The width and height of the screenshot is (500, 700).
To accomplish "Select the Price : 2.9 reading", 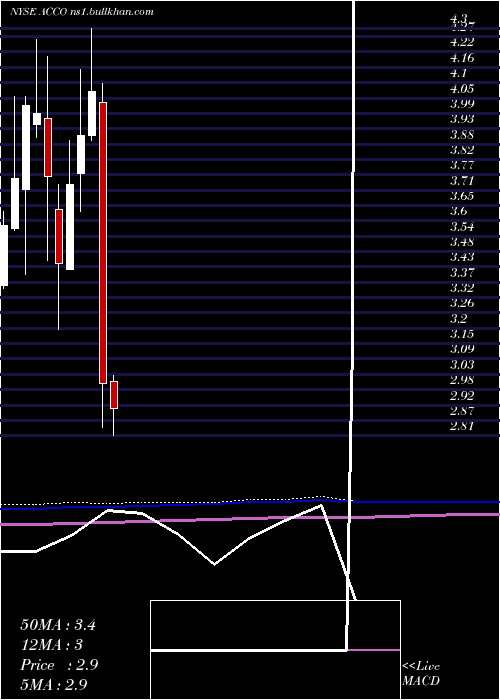I will [x=59, y=665].
